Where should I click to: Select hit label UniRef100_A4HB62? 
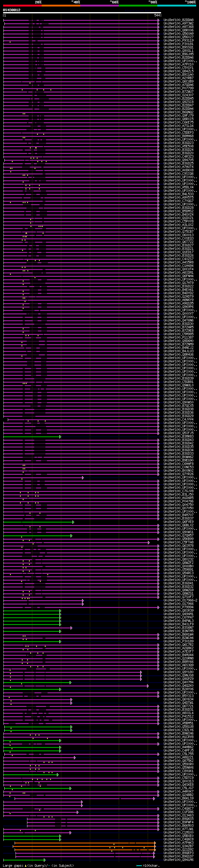click(x=178, y=747)
